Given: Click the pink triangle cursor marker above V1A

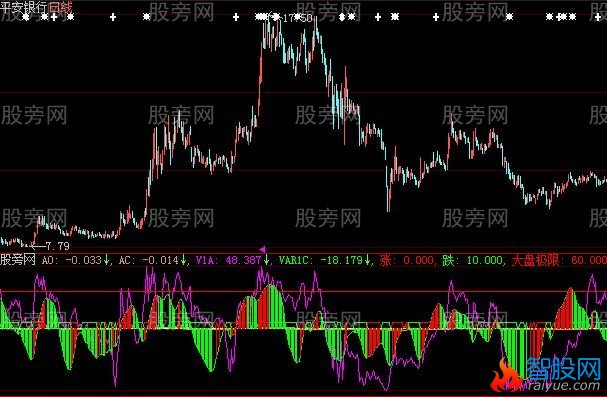Looking at the screenshot, I should click(262, 250).
